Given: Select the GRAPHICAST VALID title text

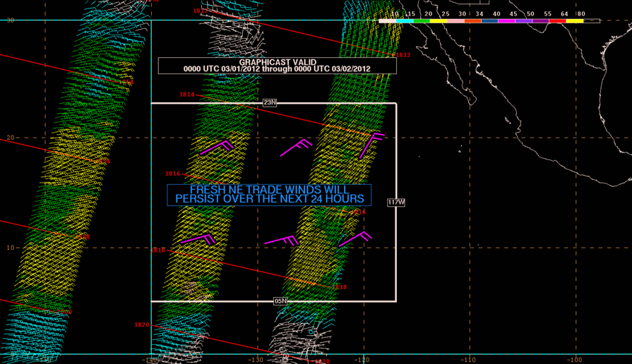Looking at the screenshot, I should click(x=278, y=62).
